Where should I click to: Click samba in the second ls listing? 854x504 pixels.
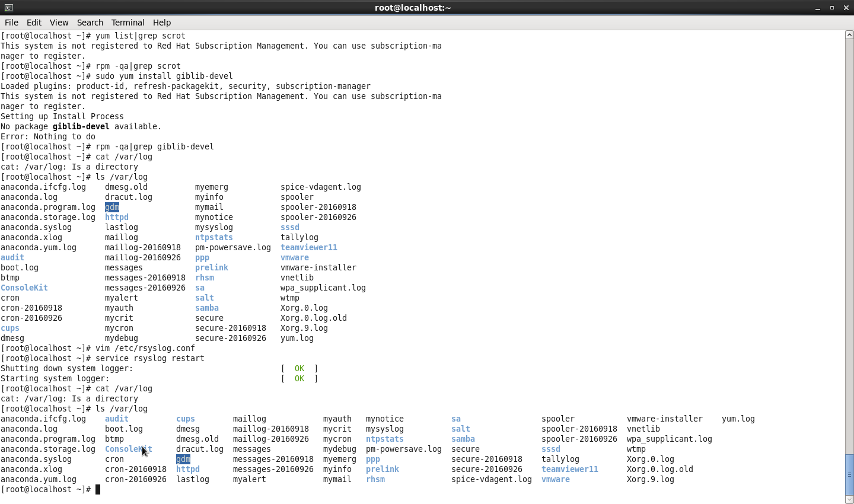(x=463, y=439)
